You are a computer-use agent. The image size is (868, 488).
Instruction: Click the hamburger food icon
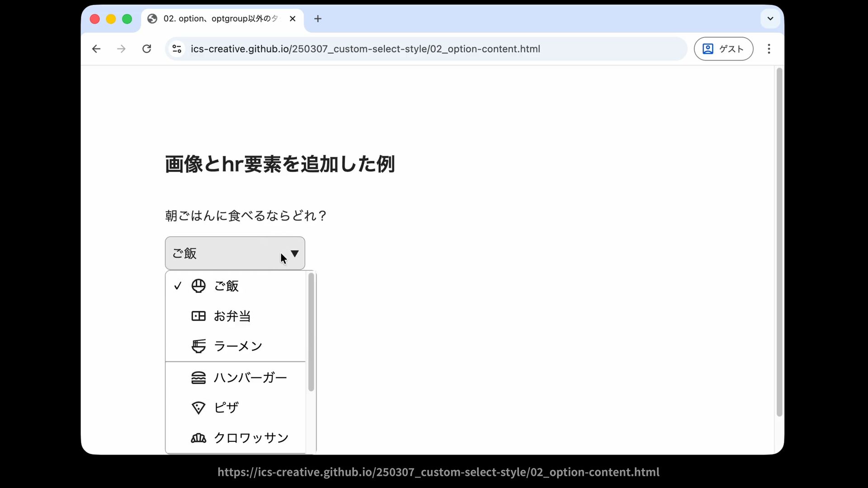pyautogui.click(x=198, y=378)
